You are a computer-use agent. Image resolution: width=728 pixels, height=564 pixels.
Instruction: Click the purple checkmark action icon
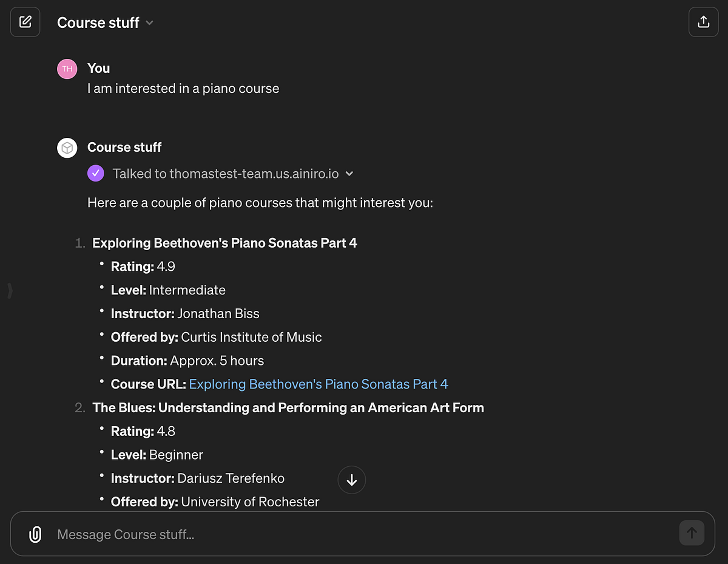click(x=96, y=174)
